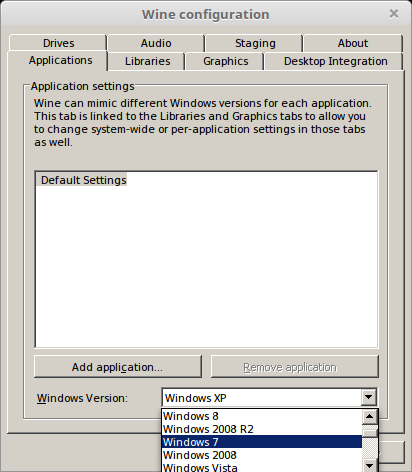Screen dimensions: 412x472
Task: Select the highlighted Windows 7 option
Action: point(262,442)
